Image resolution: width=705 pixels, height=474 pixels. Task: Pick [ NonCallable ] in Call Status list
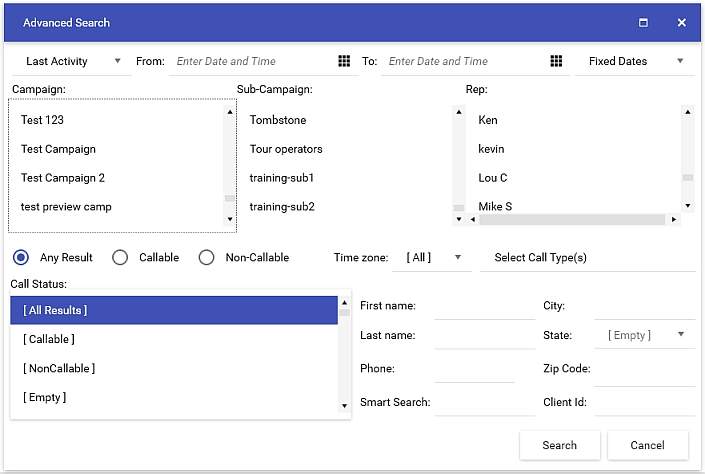coord(59,368)
